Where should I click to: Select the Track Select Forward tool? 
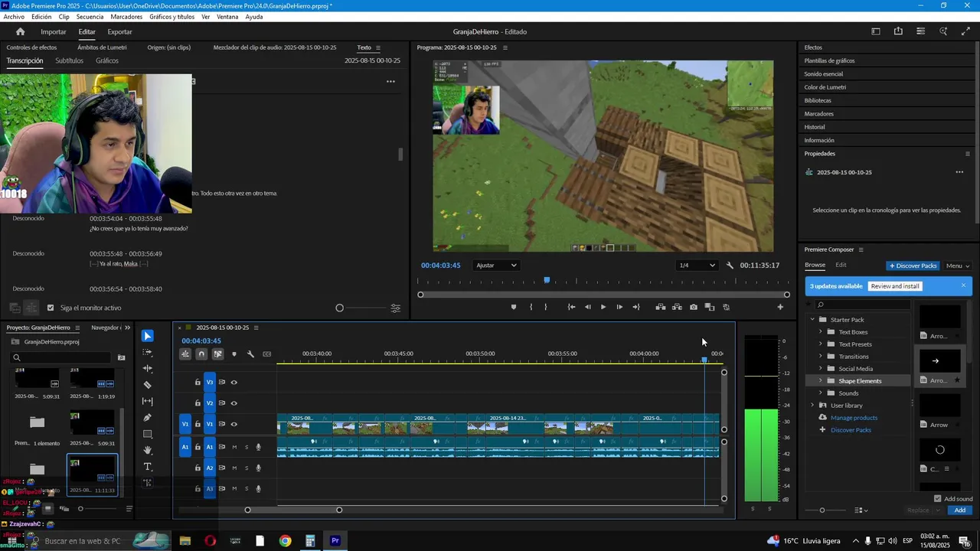[x=148, y=352]
